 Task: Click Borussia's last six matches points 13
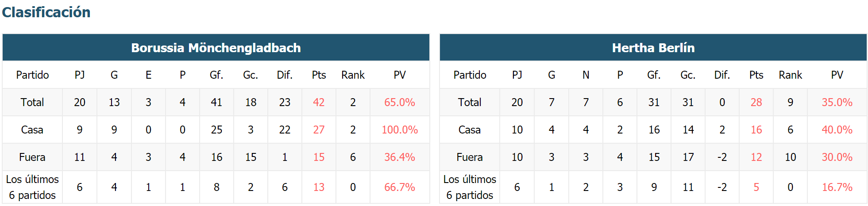[319, 187]
